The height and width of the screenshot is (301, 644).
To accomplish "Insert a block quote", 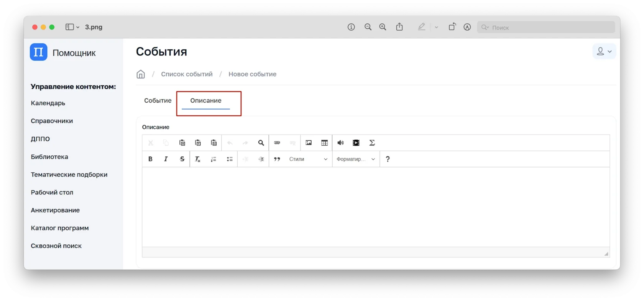I will pyautogui.click(x=277, y=159).
